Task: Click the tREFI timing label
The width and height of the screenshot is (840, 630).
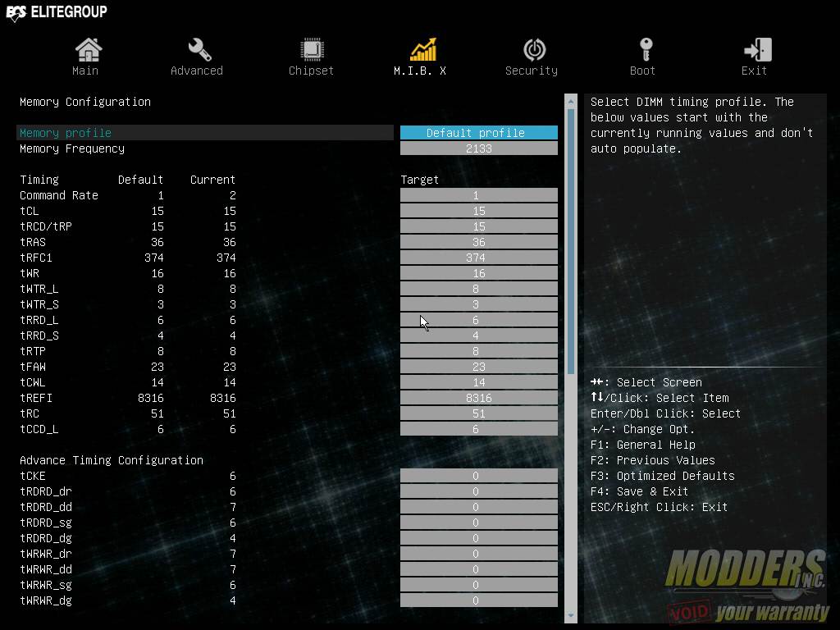Action: point(36,398)
